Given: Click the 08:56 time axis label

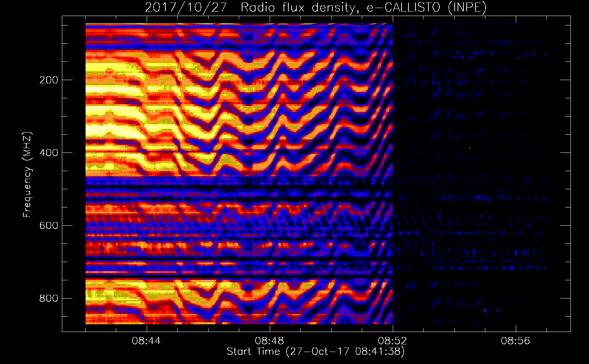Looking at the screenshot, I should tap(515, 341).
